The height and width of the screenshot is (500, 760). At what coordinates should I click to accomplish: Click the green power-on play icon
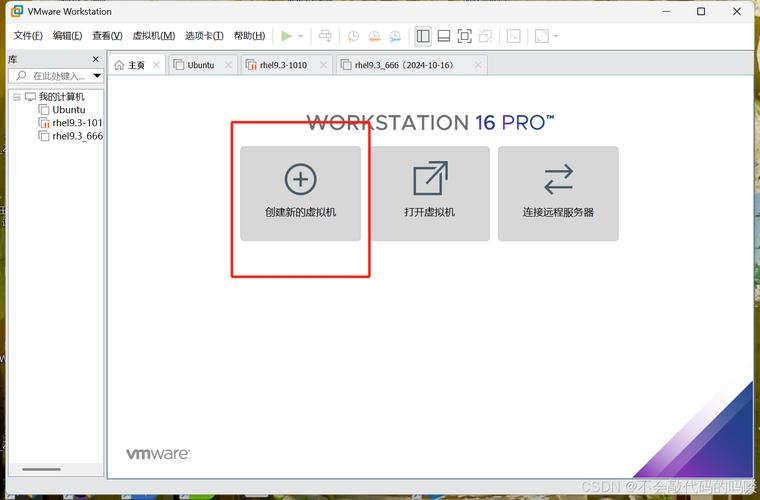pos(286,36)
